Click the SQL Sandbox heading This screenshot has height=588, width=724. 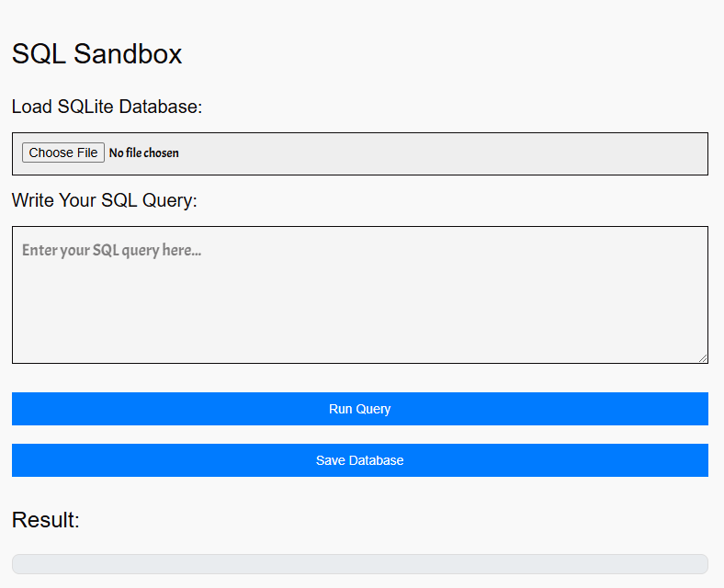(97, 53)
